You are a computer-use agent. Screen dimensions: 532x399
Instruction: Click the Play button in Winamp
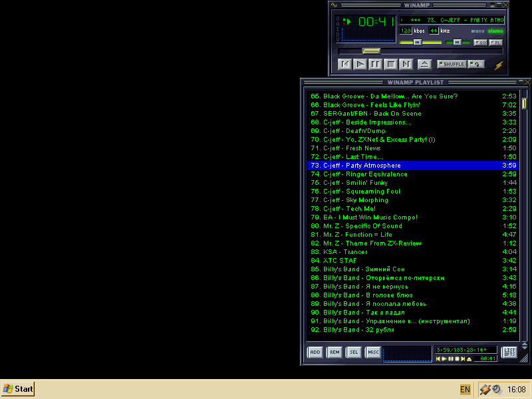[360, 65]
